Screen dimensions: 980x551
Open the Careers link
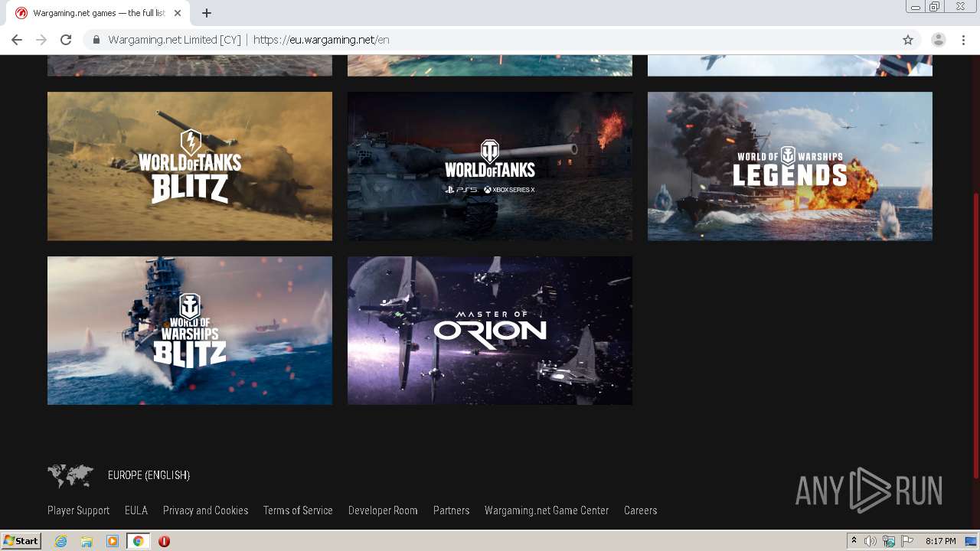coord(640,510)
